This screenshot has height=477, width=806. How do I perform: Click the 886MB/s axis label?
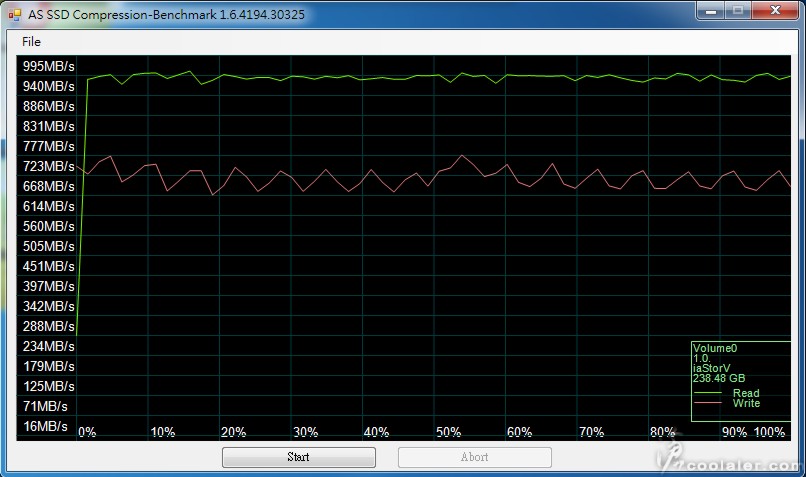point(48,106)
